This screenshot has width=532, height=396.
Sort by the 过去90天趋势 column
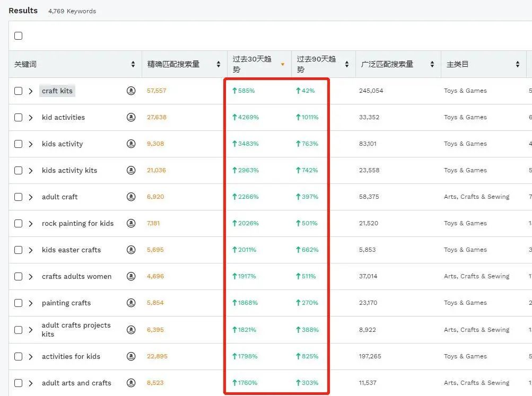tap(346, 64)
